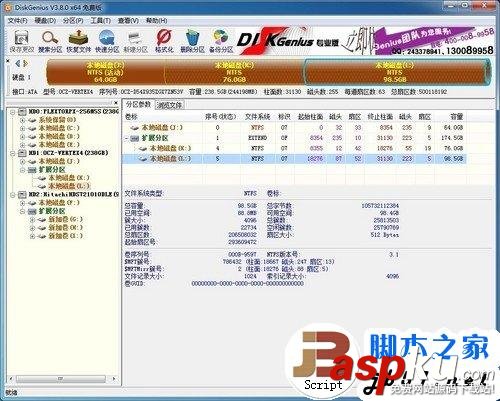Collapse the HD0 PLEXTOR disk node
This screenshot has height=401, width=500.
pos(13,112)
